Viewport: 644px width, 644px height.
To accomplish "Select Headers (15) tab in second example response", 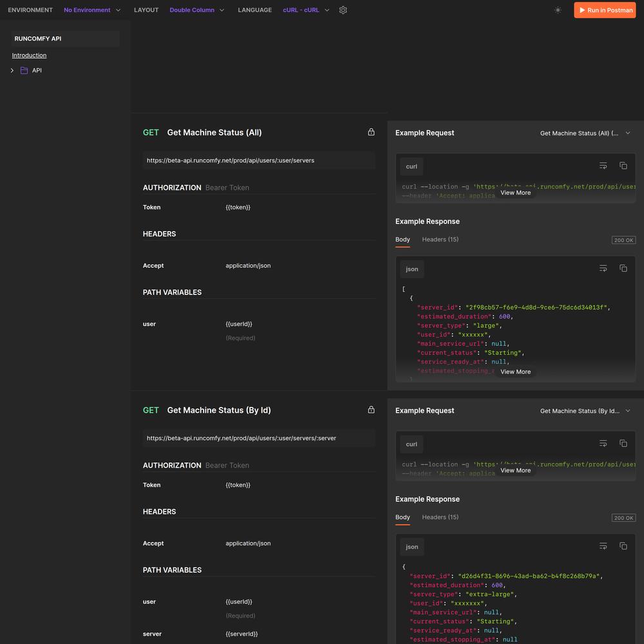I will click(440, 517).
